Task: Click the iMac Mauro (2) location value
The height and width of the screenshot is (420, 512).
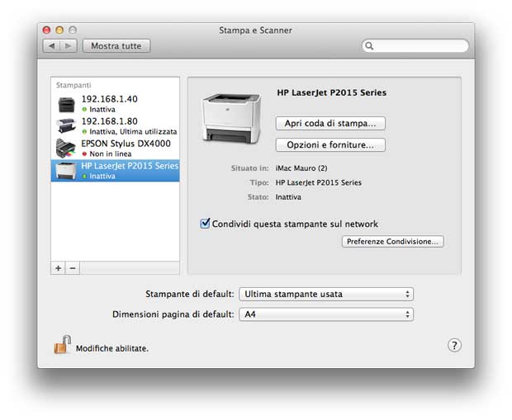Action: click(x=301, y=168)
